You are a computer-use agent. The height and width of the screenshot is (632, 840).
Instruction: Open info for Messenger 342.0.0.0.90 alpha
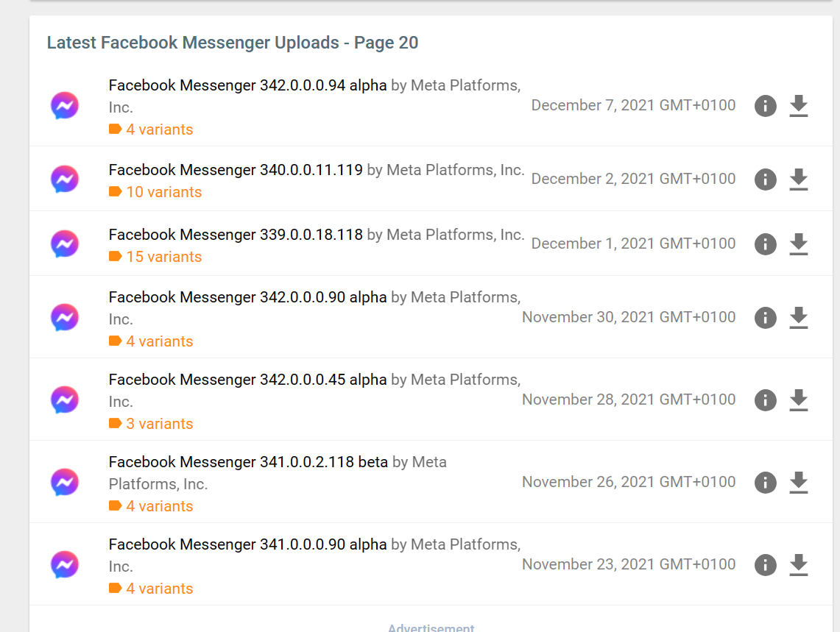pos(765,318)
